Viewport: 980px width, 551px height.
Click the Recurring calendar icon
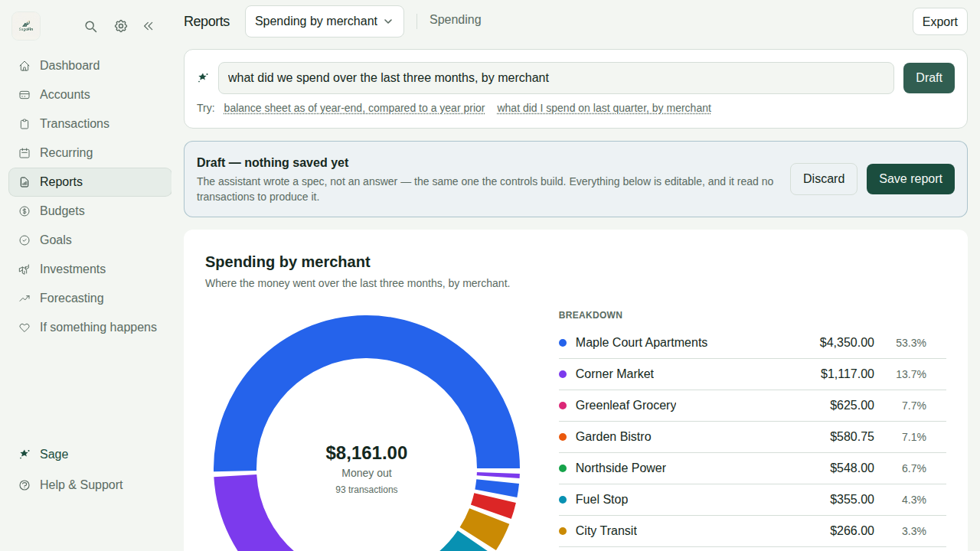pyautogui.click(x=24, y=153)
